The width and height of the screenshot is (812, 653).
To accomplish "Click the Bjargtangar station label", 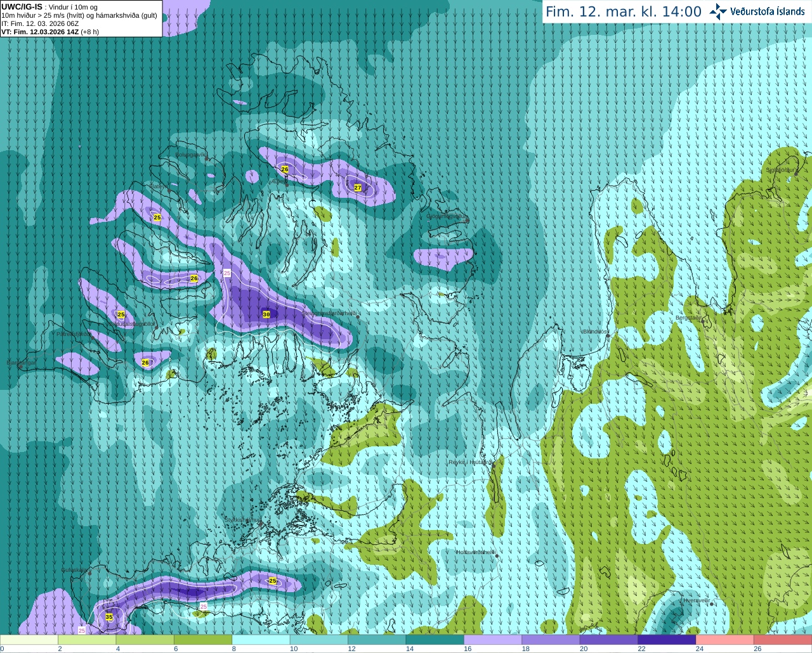I will click(x=22, y=363).
